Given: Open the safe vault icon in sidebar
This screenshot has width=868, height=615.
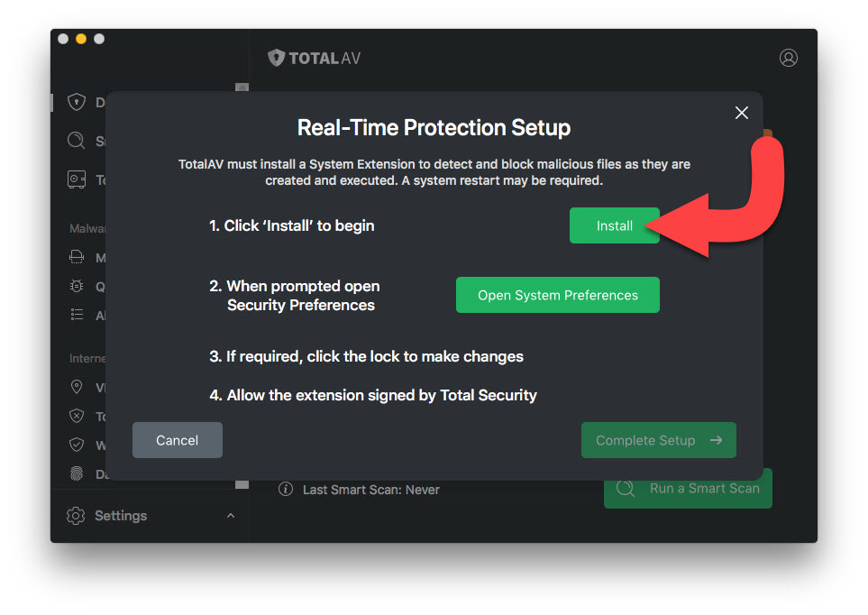Looking at the screenshot, I should point(77,179).
